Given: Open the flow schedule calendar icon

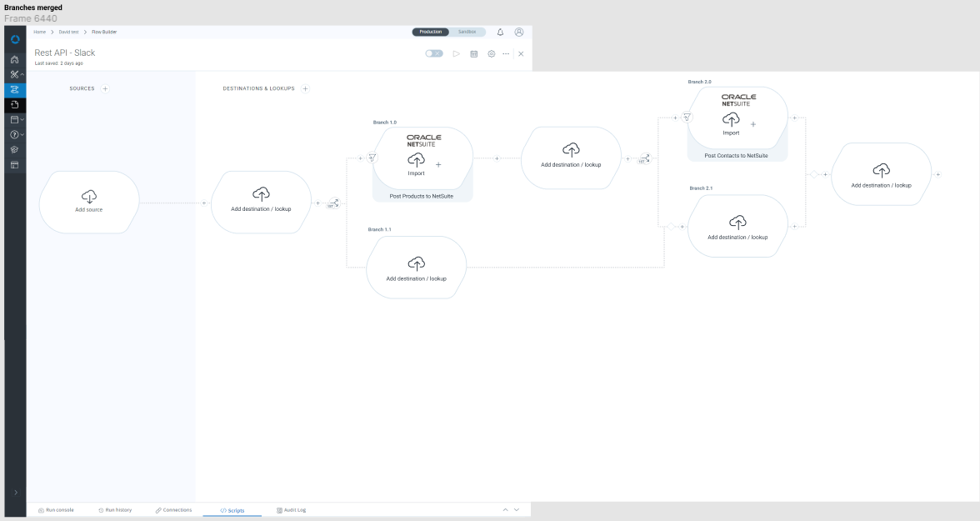Looking at the screenshot, I should (473, 53).
